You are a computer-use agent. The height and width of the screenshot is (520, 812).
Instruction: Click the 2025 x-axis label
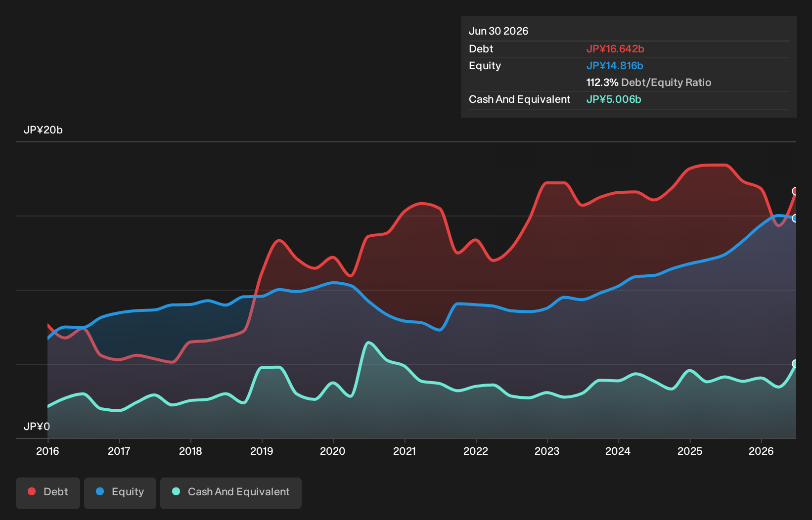tap(690, 451)
